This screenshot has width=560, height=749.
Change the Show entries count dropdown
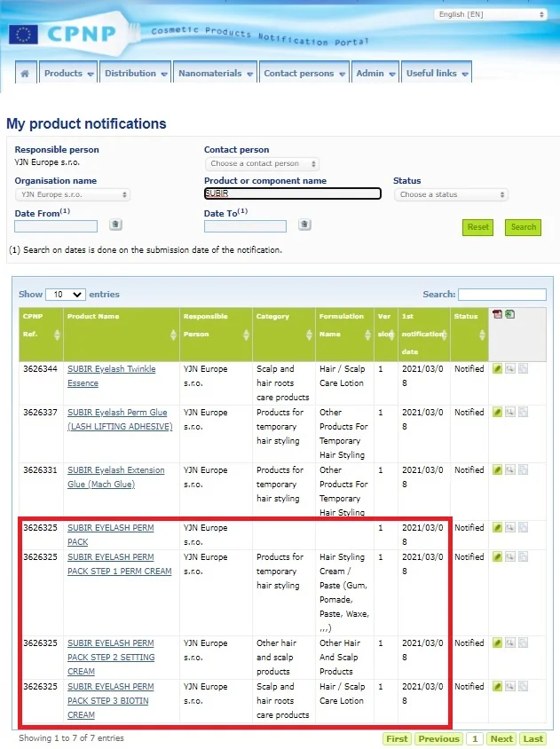(x=66, y=295)
